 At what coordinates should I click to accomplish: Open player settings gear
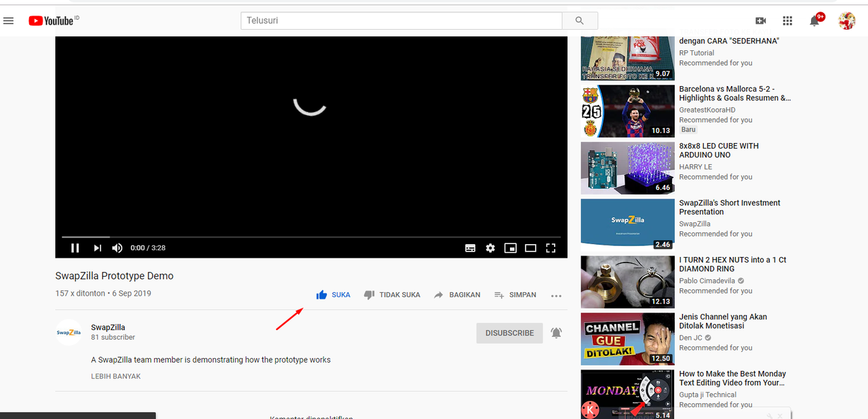pos(490,248)
